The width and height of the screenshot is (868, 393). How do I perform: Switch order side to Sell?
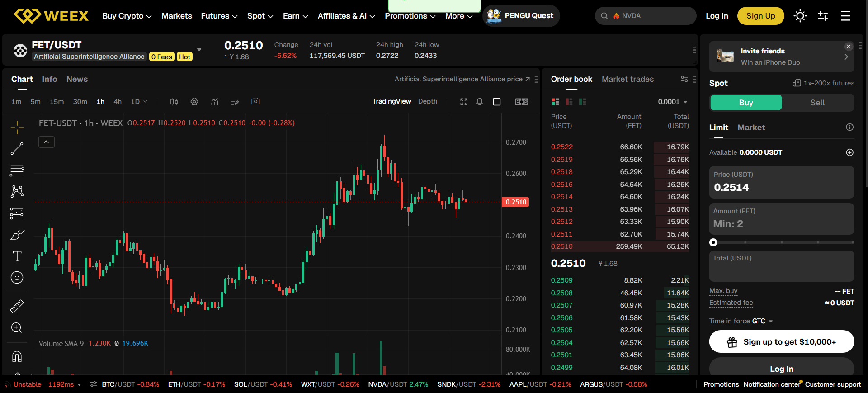pyautogui.click(x=817, y=103)
